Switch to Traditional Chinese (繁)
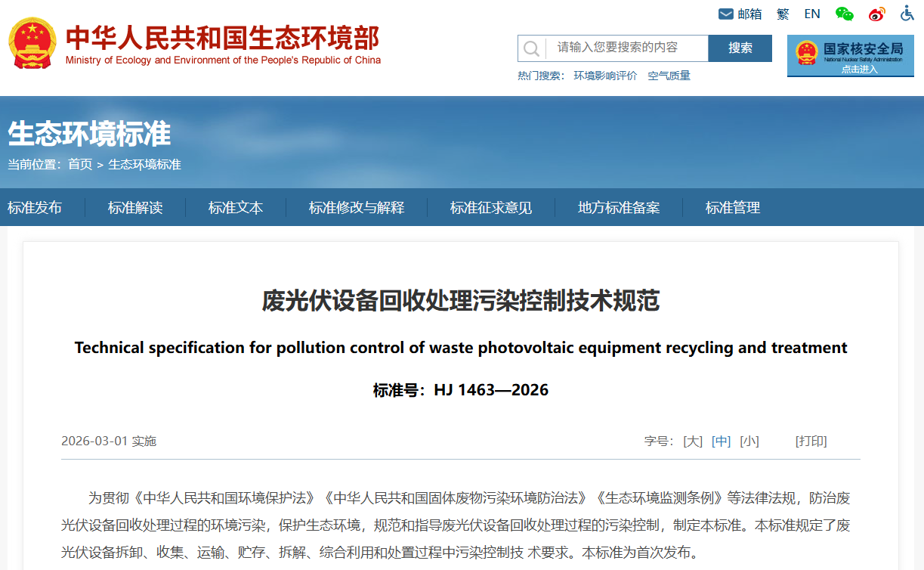924x570 pixels. pyautogui.click(x=783, y=14)
